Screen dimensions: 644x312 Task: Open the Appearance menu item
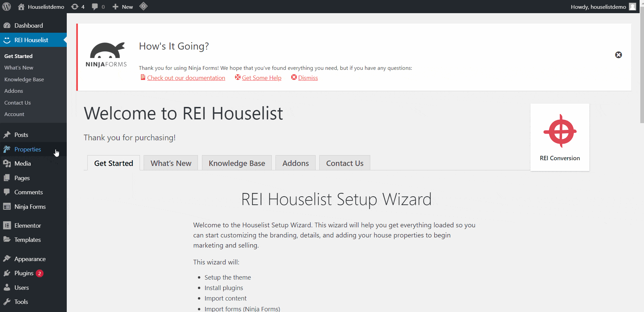[33, 259]
